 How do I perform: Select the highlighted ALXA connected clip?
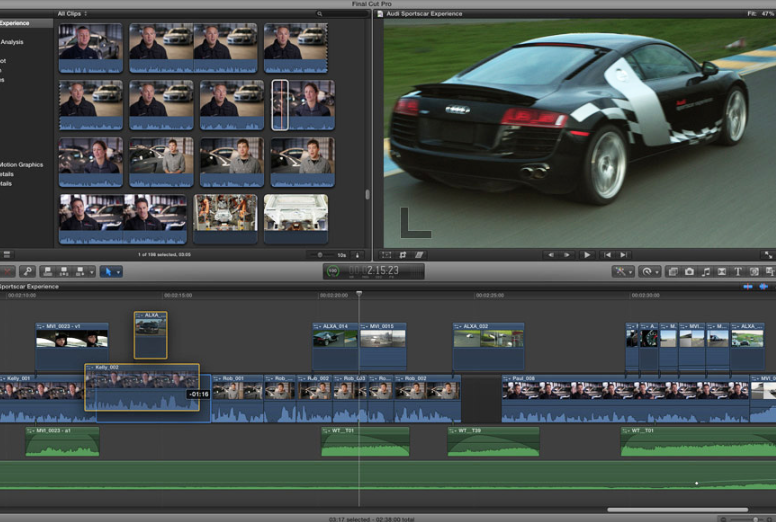tap(150, 335)
